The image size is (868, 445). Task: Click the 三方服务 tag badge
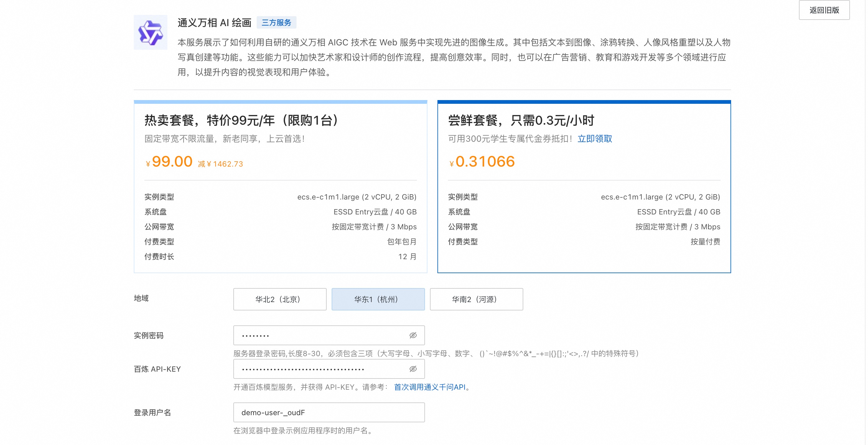[x=276, y=23]
